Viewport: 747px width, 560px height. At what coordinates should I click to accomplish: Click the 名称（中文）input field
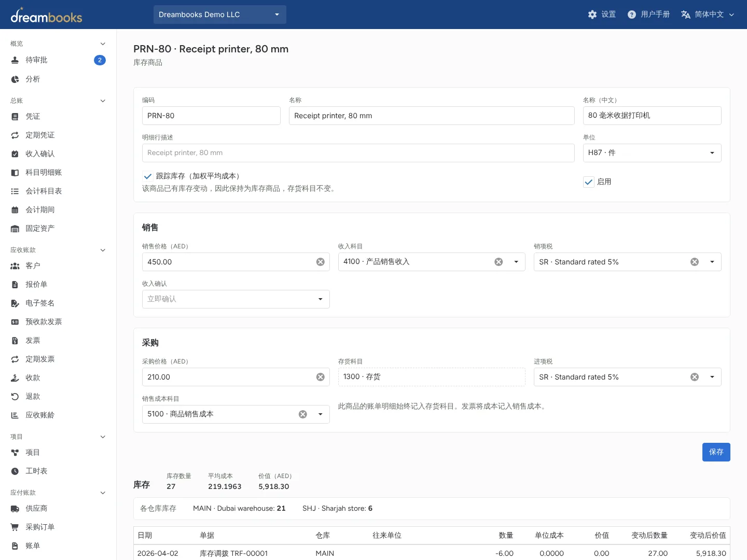pos(652,116)
